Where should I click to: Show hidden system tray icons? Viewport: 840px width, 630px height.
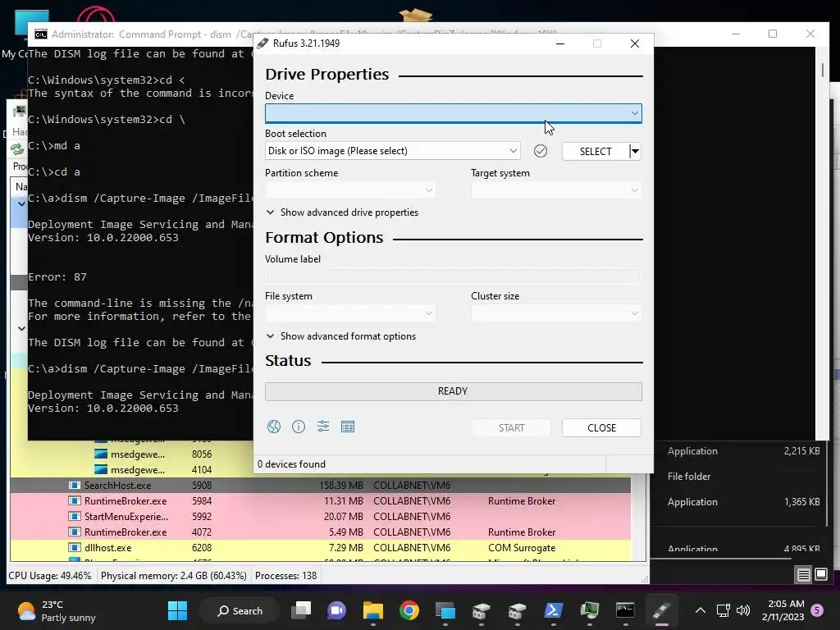(701, 610)
